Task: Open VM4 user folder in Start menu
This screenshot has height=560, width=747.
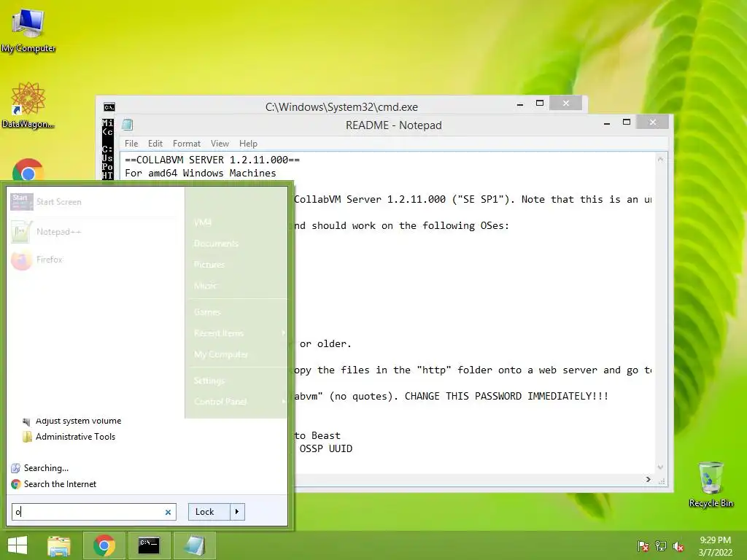Action: [203, 222]
